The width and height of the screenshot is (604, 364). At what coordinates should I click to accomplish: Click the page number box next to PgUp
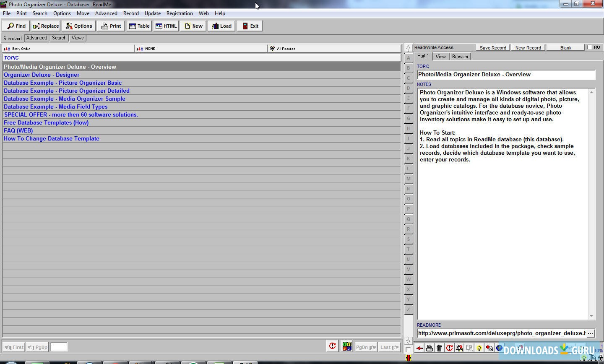pyautogui.click(x=59, y=347)
